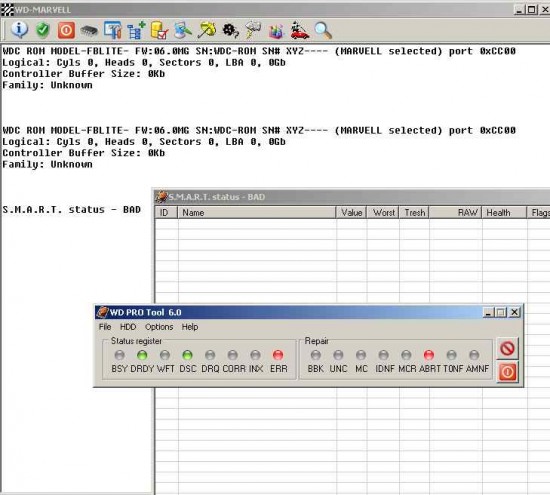Click the IDNF repair LED indicator

(384, 355)
